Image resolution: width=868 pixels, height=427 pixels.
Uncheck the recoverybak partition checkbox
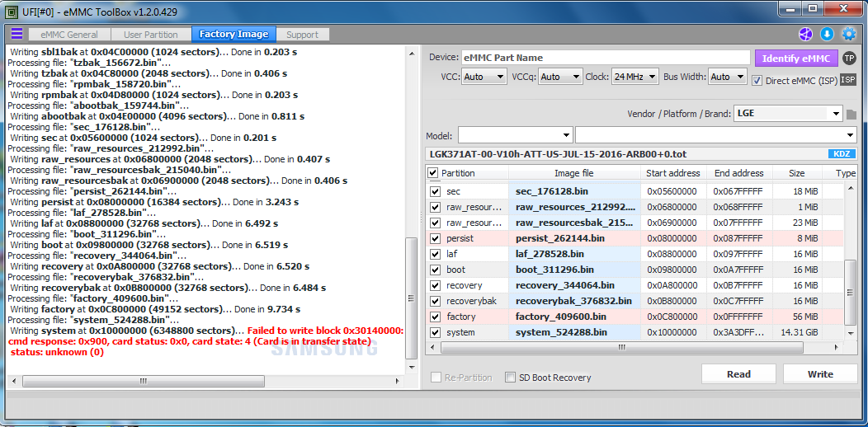[436, 302]
